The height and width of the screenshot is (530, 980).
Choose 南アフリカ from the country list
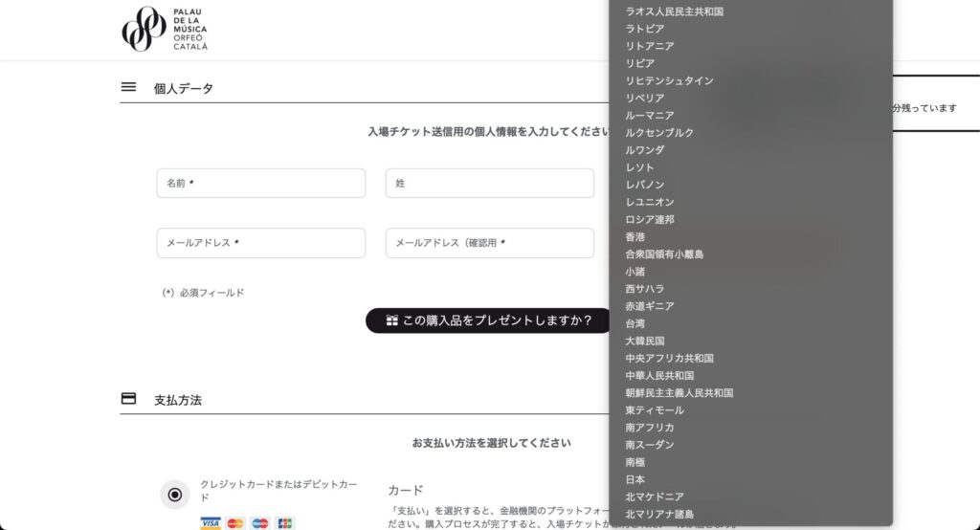650,428
